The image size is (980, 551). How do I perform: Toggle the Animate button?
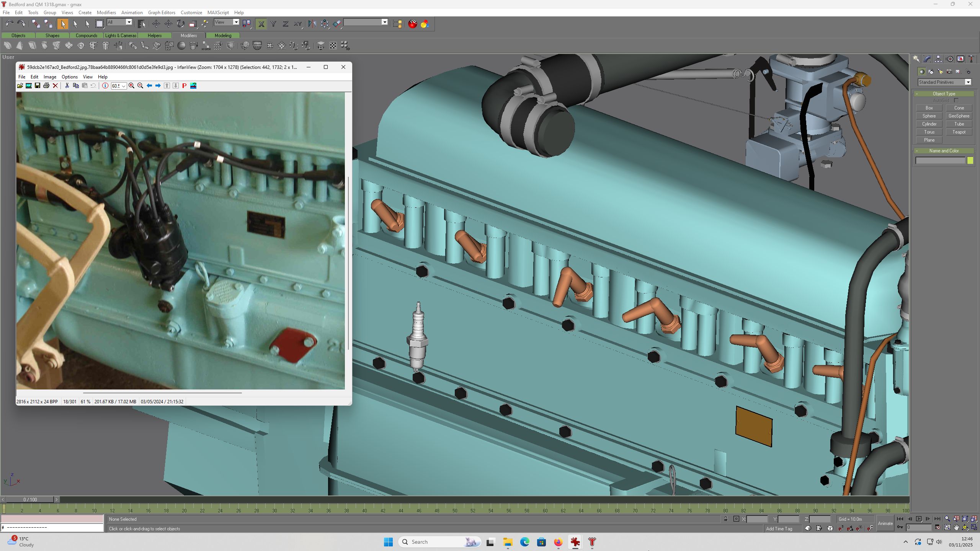pos(885,523)
